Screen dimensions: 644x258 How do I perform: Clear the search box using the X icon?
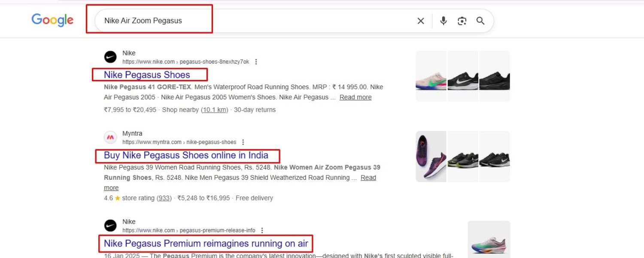420,21
